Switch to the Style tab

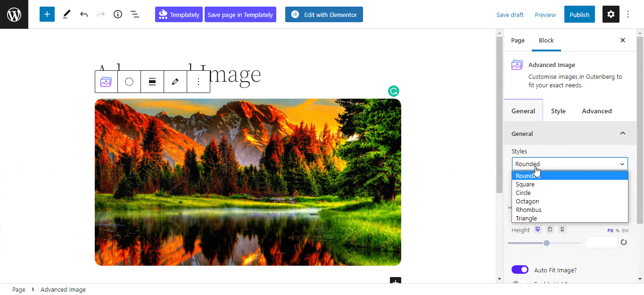[x=558, y=111]
